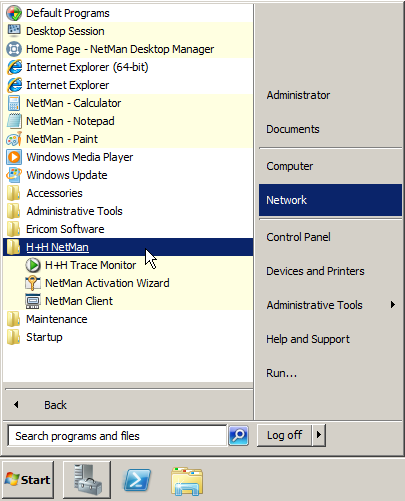The width and height of the screenshot is (405, 501).
Task: Open the Administrator user folder
Action: [330, 95]
